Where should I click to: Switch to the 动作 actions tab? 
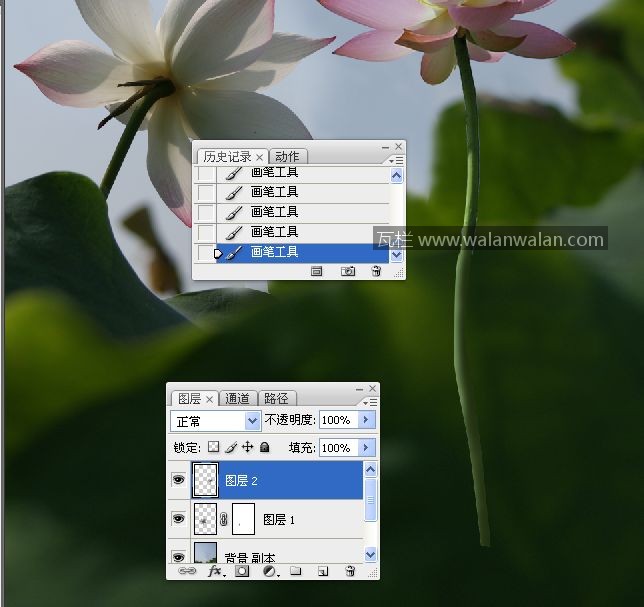tap(287, 157)
